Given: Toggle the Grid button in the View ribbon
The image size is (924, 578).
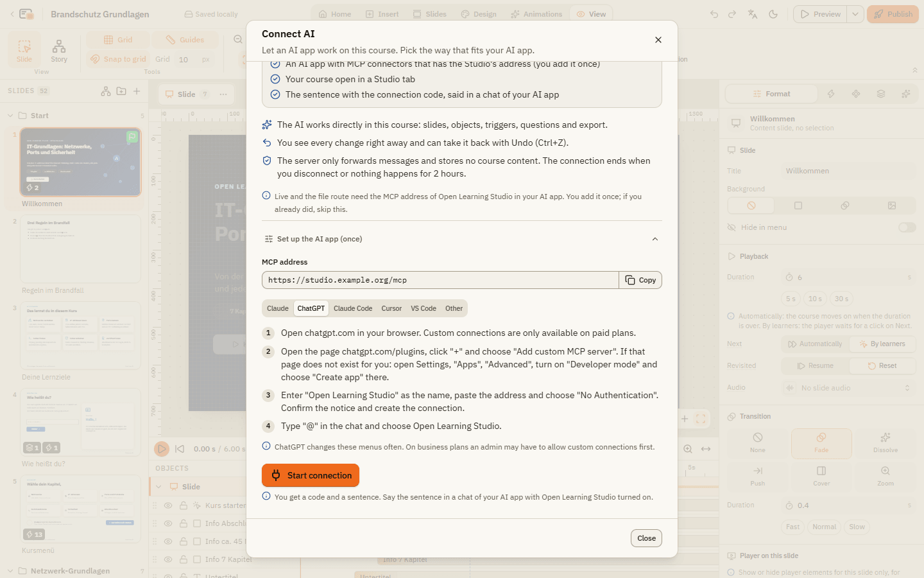Looking at the screenshot, I should click(x=118, y=40).
